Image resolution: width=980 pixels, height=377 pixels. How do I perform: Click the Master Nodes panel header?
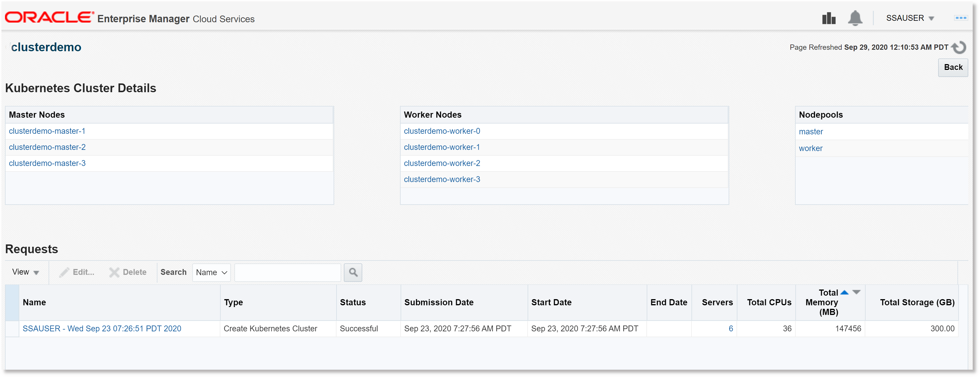click(x=169, y=114)
